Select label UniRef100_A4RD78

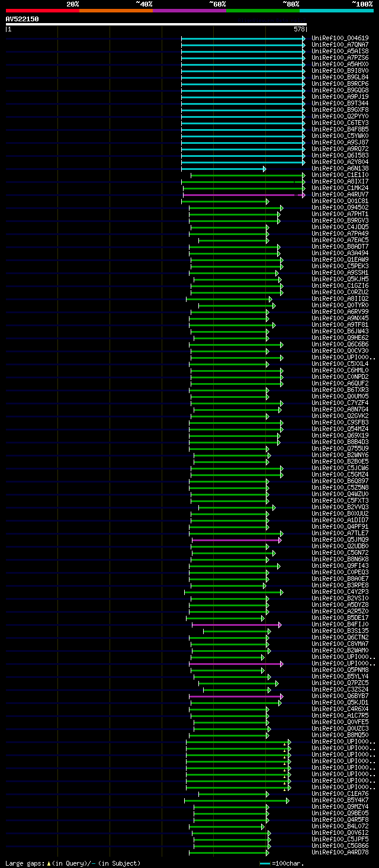[340, 852]
